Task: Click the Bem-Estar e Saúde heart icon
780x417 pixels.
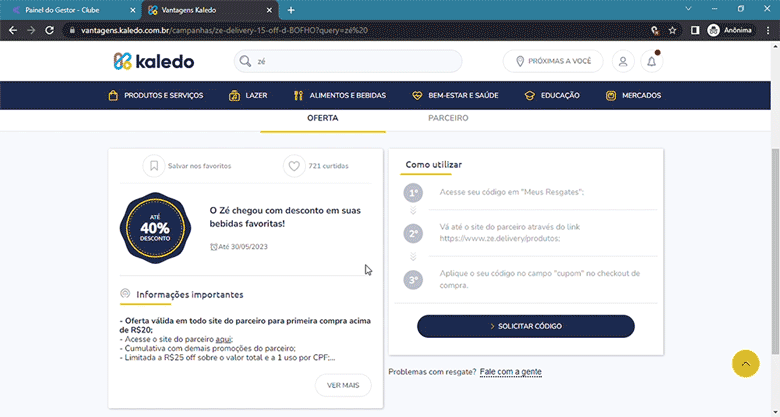Action: [417, 96]
